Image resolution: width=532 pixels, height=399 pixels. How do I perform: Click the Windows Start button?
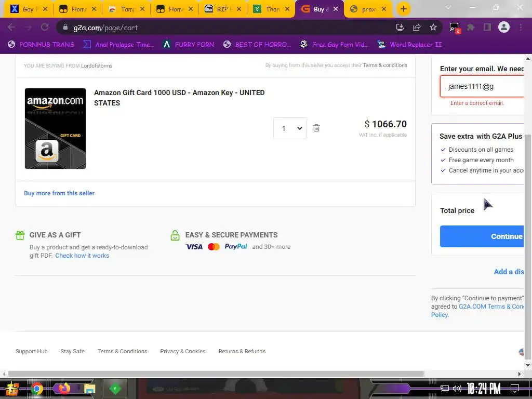pyautogui.click(x=11, y=389)
